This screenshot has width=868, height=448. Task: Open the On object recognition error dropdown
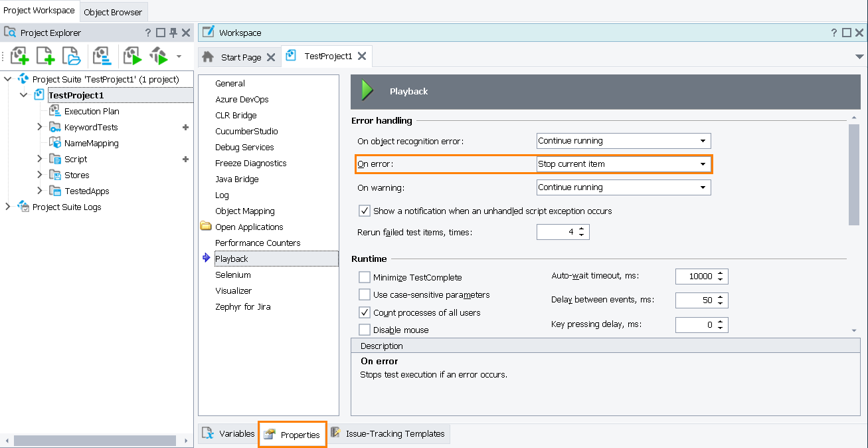coord(703,141)
